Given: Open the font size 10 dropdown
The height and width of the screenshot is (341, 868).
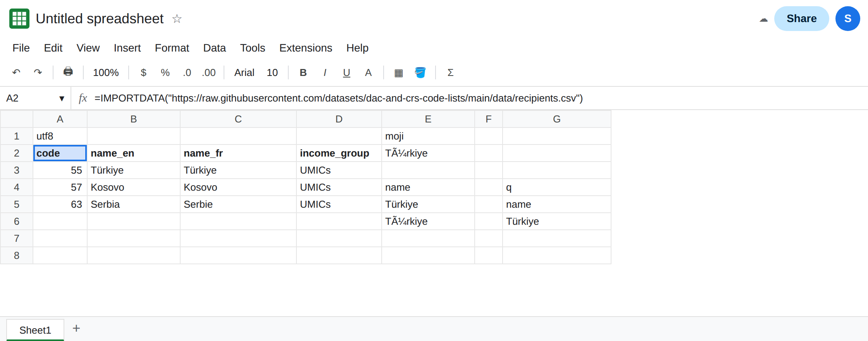Looking at the screenshot, I should [x=272, y=72].
